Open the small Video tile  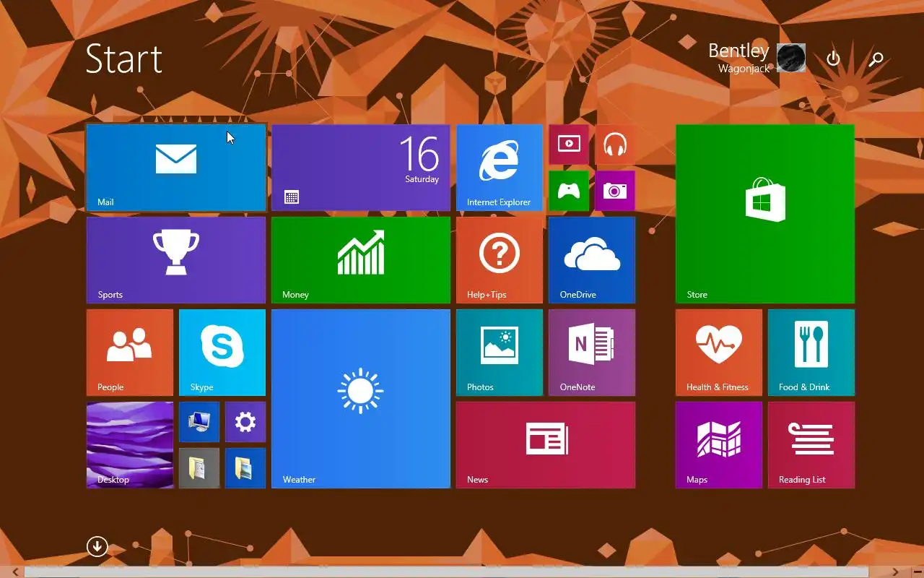coord(569,144)
